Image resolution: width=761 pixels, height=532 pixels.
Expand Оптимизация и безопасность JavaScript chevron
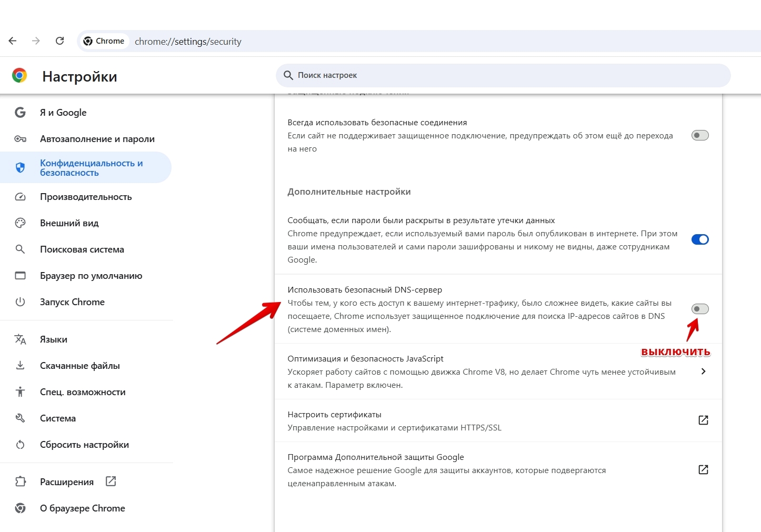(704, 372)
